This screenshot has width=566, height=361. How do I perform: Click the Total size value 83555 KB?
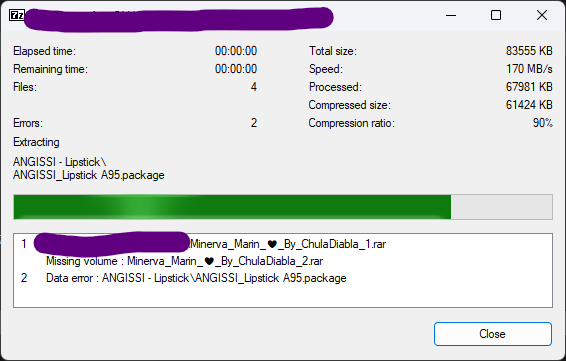[x=529, y=51]
